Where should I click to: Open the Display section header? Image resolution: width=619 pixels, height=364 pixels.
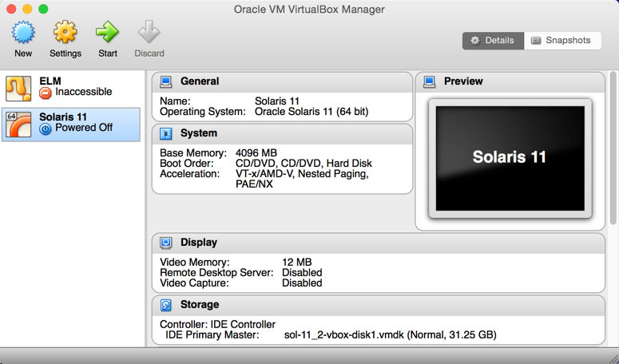[x=379, y=243]
